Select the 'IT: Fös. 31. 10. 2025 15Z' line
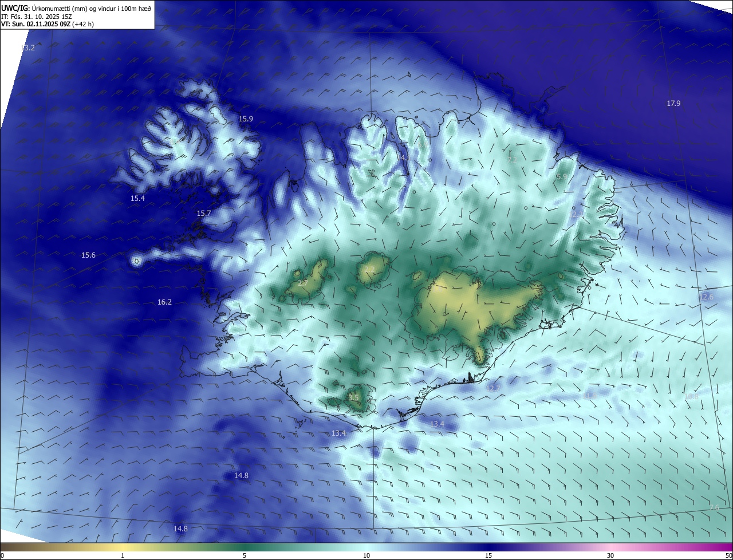This screenshot has height=560, width=733. pos(36,17)
